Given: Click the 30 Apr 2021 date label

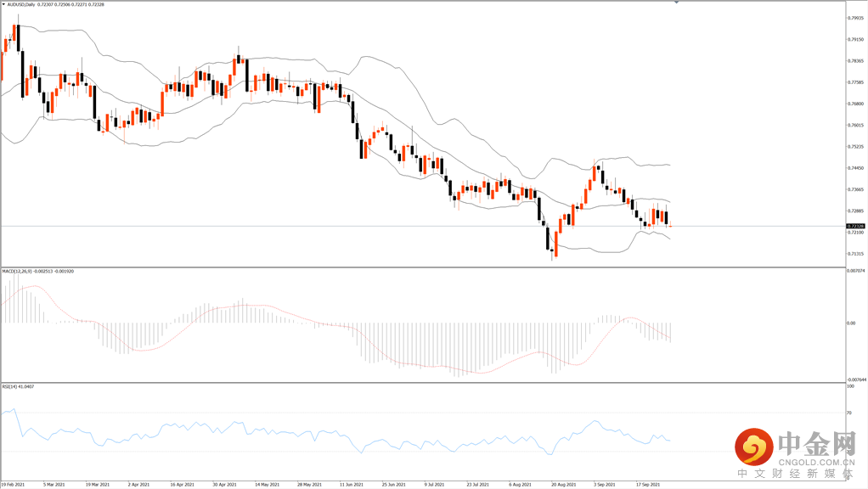Looking at the screenshot, I should click(x=225, y=485).
